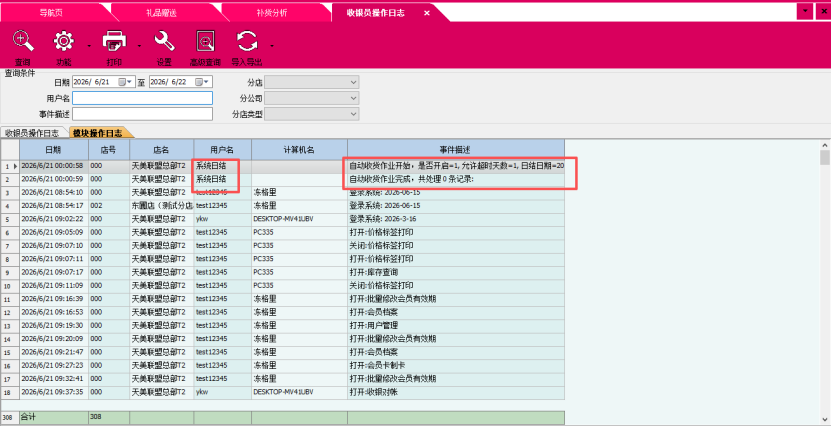Click the 打印 printer toolbar icon
The image size is (831, 426).
pos(114,41)
